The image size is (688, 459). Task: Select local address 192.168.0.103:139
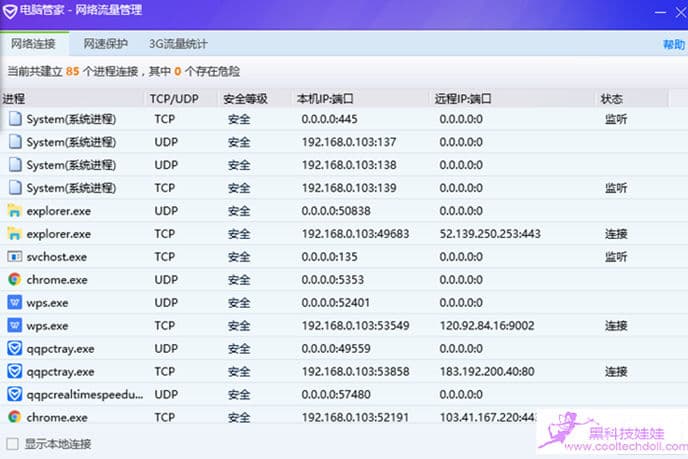click(349, 188)
